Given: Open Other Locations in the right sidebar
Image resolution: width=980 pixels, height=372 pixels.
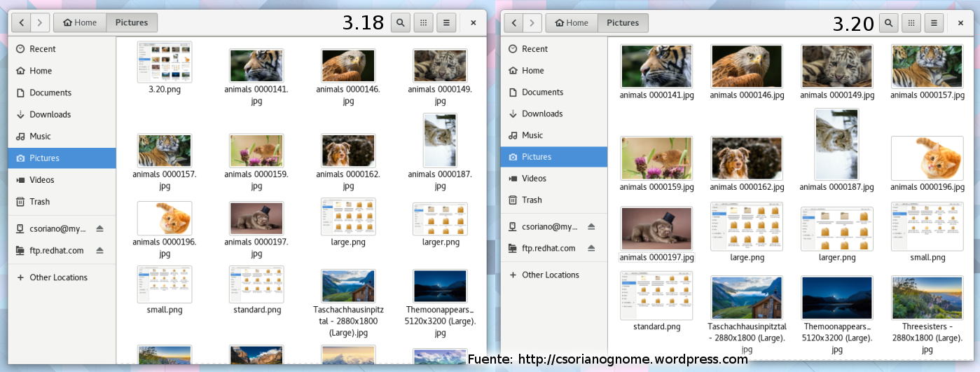Looking at the screenshot, I should 550,275.
